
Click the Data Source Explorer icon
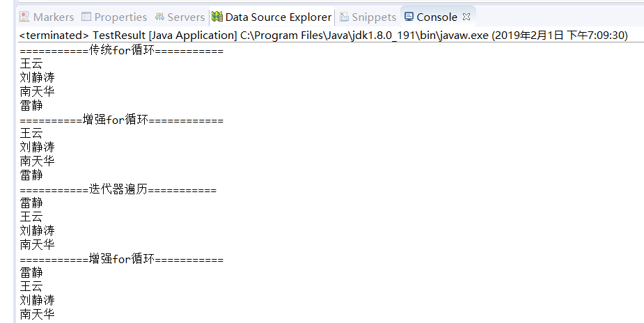click(x=218, y=17)
